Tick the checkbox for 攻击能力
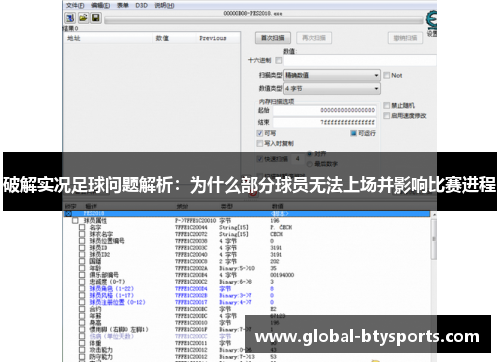 pos(82,350)
